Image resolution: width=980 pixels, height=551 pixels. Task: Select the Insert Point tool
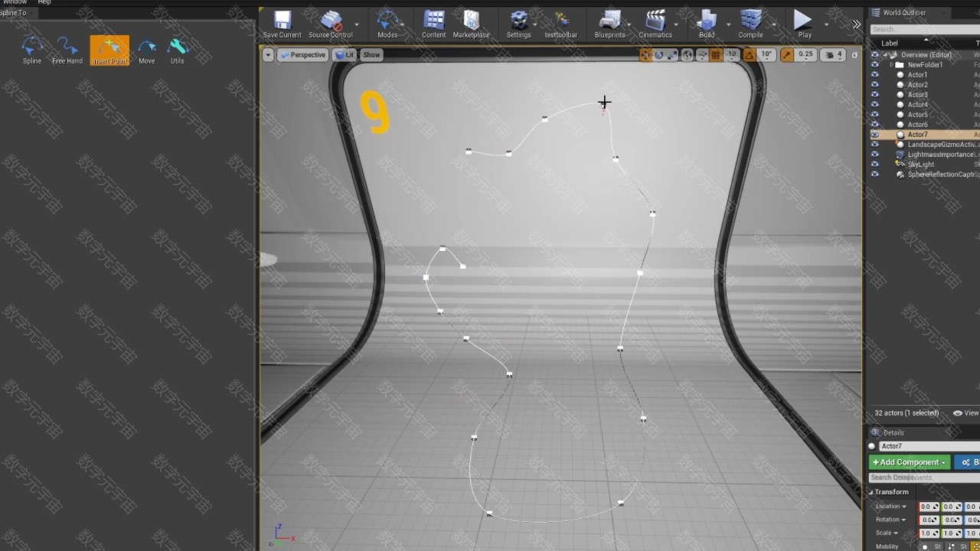(x=109, y=51)
